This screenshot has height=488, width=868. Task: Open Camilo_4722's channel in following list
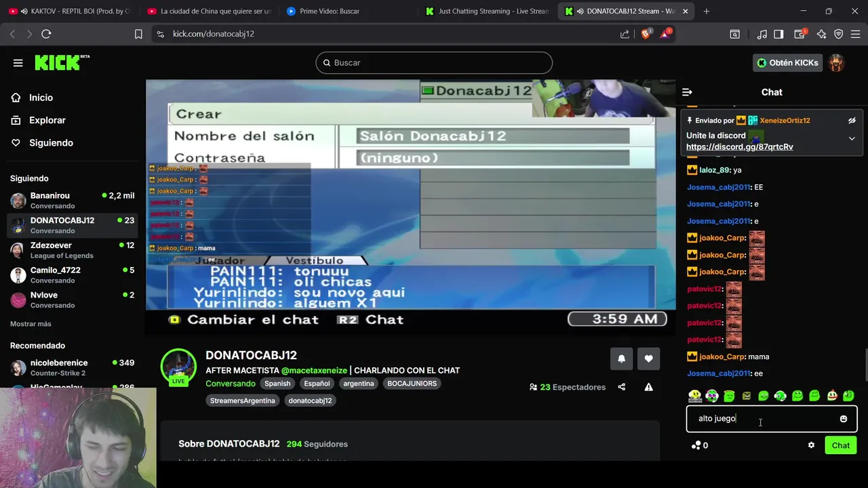72,275
